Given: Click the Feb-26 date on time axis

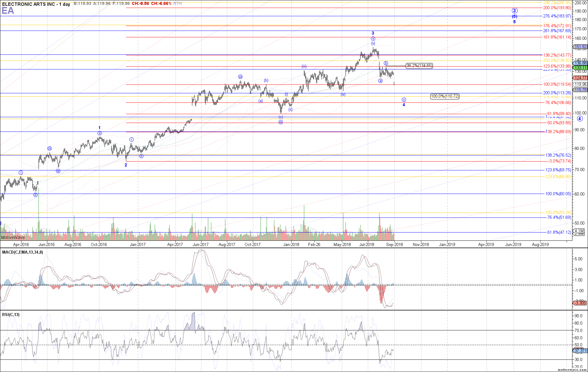Looking at the screenshot, I should 314,244.
